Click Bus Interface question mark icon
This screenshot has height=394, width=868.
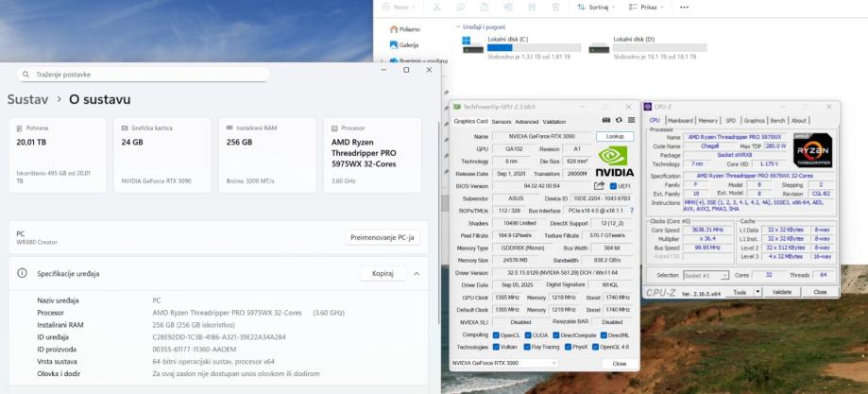click(x=631, y=211)
